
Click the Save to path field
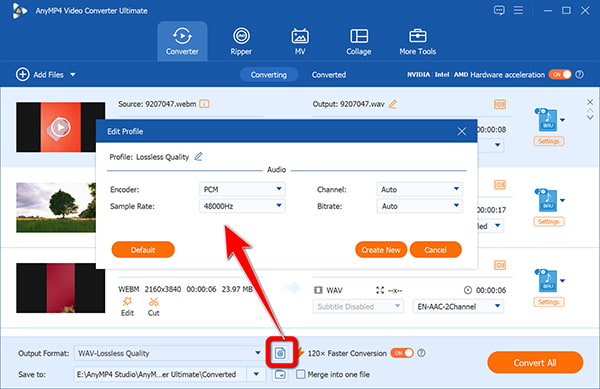point(160,374)
